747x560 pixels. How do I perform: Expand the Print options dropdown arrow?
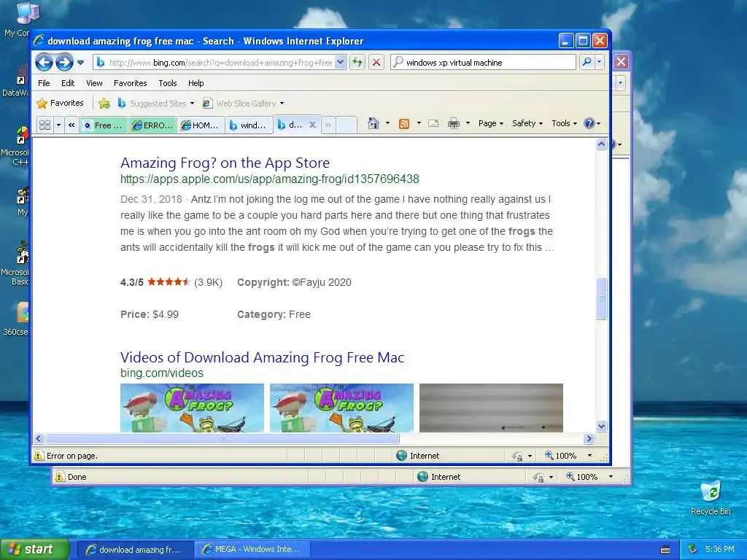coord(468,123)
